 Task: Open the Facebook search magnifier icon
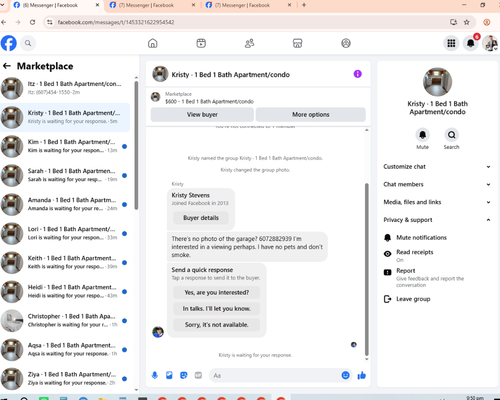tap(28, 43)
